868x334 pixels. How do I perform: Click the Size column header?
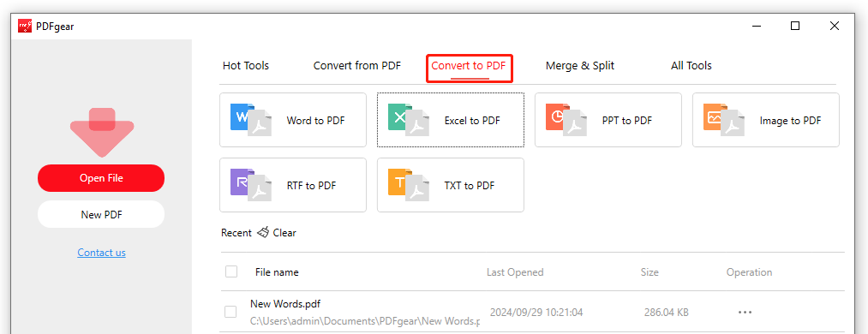pos(650,272)
